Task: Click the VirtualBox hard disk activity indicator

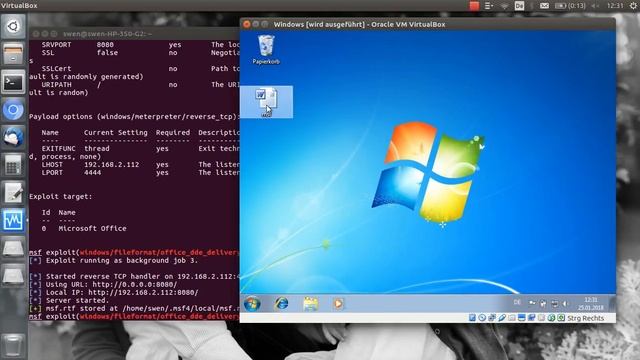Action: point(472,318)
